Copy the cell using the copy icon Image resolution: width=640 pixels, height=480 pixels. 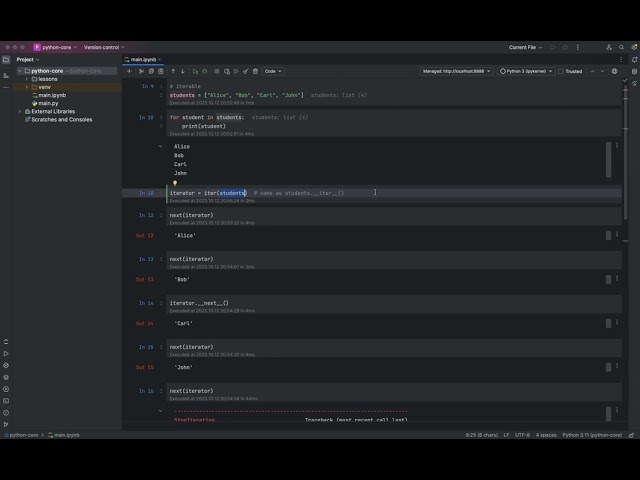(151, 71)
